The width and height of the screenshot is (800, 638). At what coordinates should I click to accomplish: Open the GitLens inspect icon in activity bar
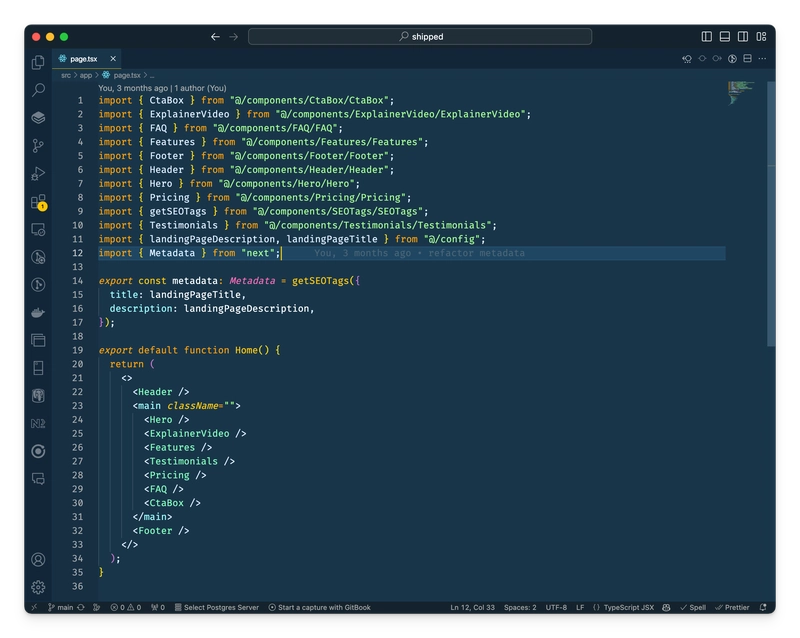pyautogui.click(x=38, y=257)
